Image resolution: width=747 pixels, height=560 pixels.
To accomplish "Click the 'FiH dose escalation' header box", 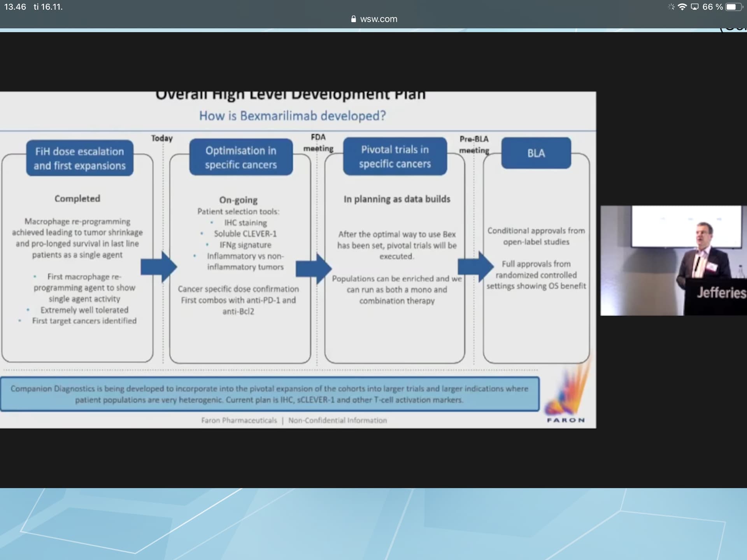I will pyautogui.click(x=80, y=158).
